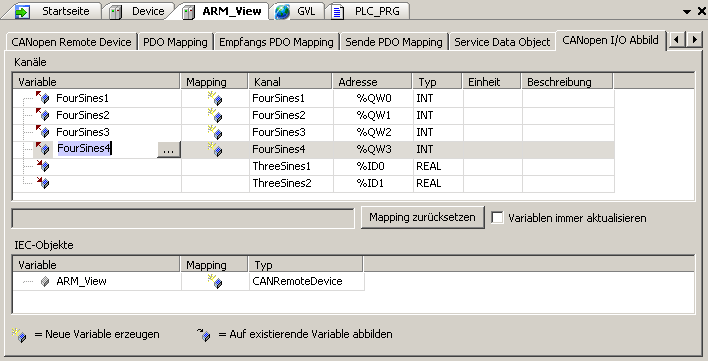Click the Startseite green arrow icon
This screenshot has width=708, height=361.
[22, 12]
